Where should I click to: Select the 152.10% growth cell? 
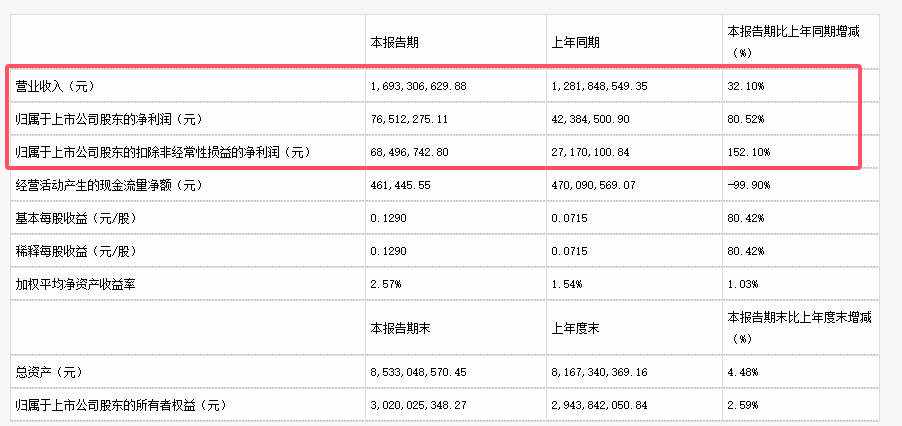[x=748, y=153]
